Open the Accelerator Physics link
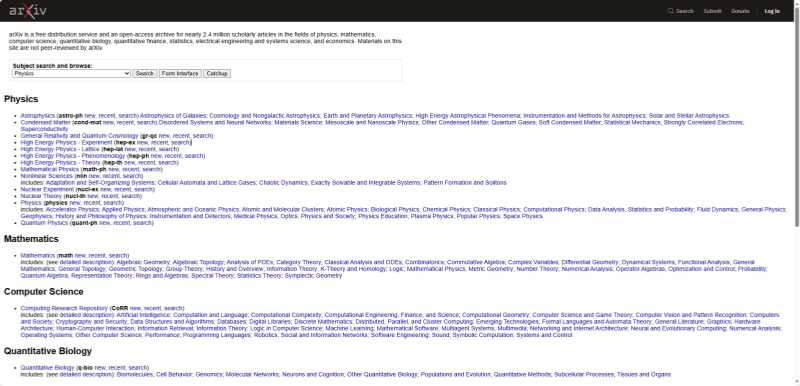Image resolution: width=800 pixels, height=386 pixels. click(x=72, y=210)
